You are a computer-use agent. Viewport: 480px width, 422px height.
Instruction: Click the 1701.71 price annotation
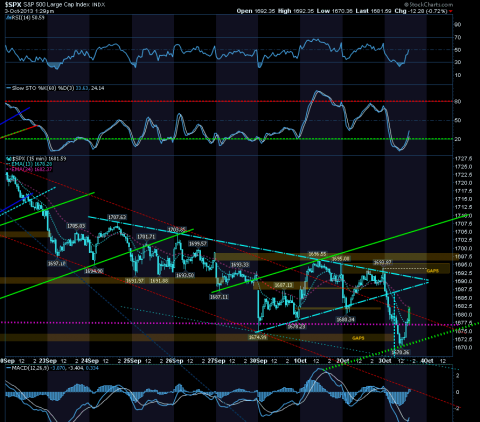tap(146, 237)
